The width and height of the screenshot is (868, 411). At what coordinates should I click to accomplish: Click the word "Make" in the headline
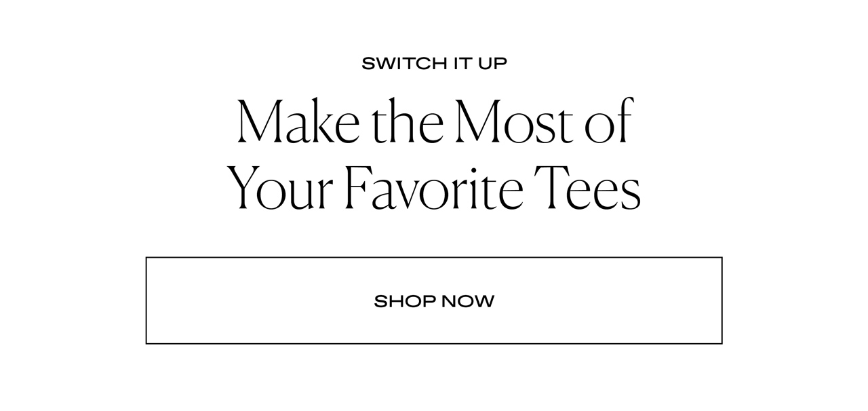tap(298, 121)
